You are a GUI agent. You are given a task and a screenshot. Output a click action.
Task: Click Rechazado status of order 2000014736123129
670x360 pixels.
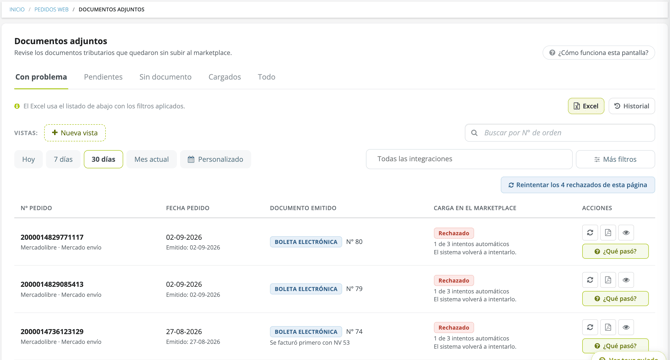pyautogui.click(x=454, y=328)
